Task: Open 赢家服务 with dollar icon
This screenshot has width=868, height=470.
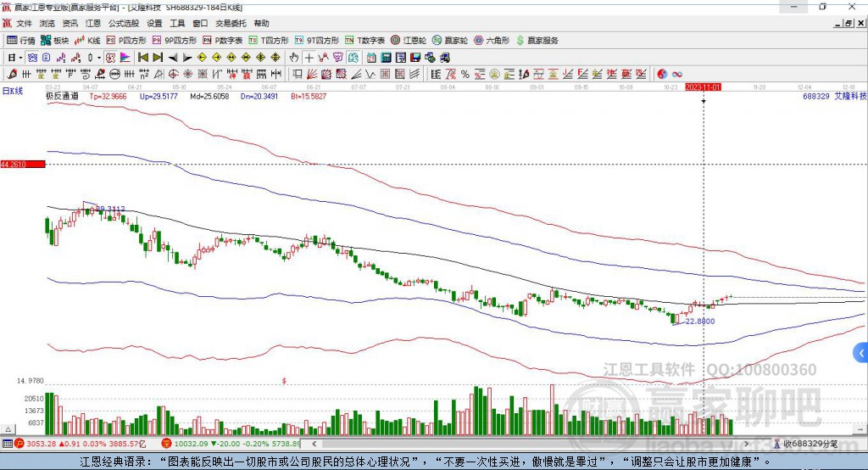Action: point(537,41)
